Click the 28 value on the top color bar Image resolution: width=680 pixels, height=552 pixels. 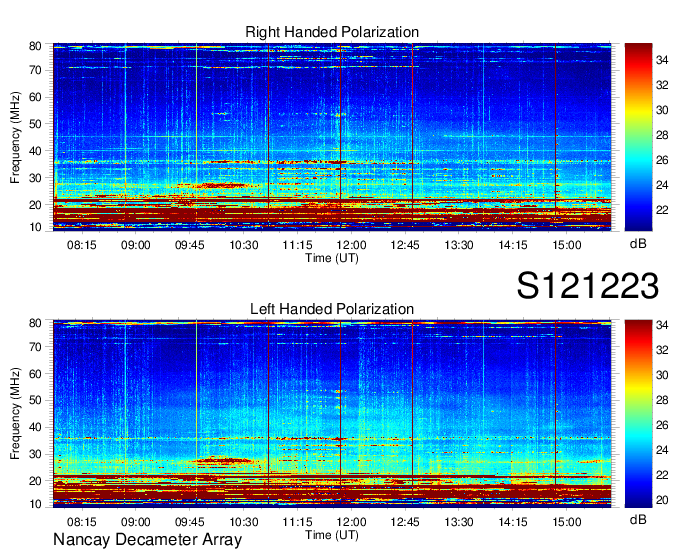click(x=662, y=135)
